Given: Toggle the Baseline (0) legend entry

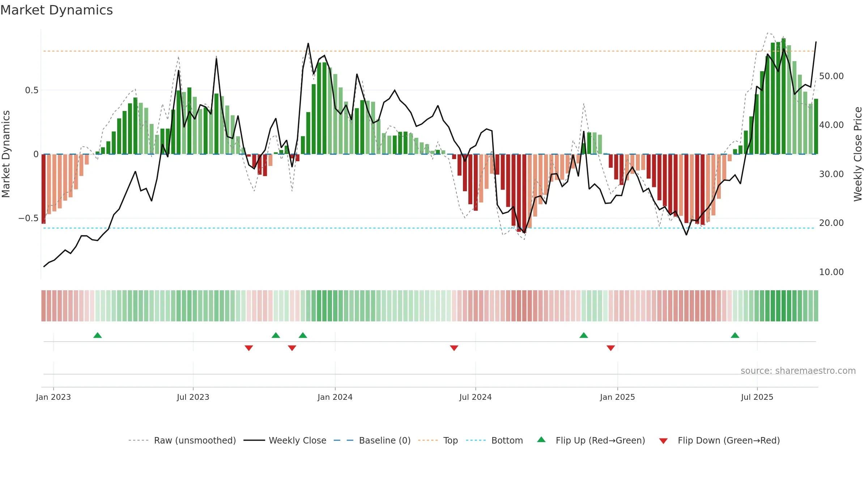Looking at the screenshot, I should point(372,440).
